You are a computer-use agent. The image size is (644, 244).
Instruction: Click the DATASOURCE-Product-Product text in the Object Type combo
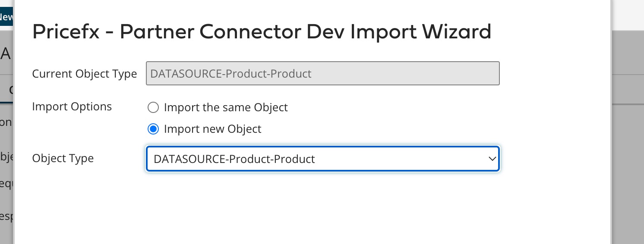point(234,159)
